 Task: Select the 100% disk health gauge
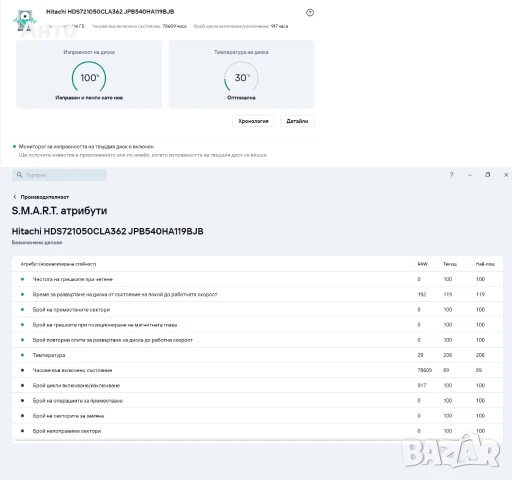point(89,77)
